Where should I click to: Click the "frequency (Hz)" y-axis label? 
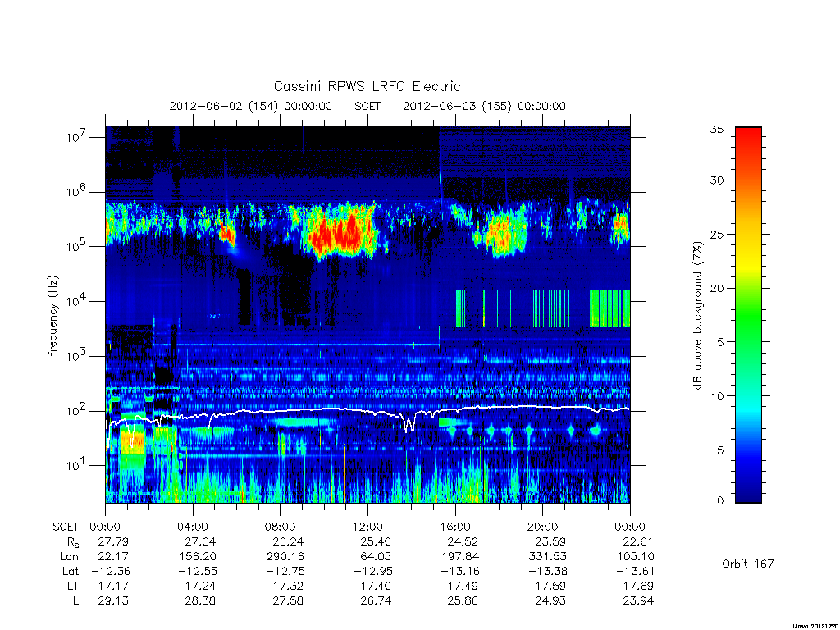(52, 316)
